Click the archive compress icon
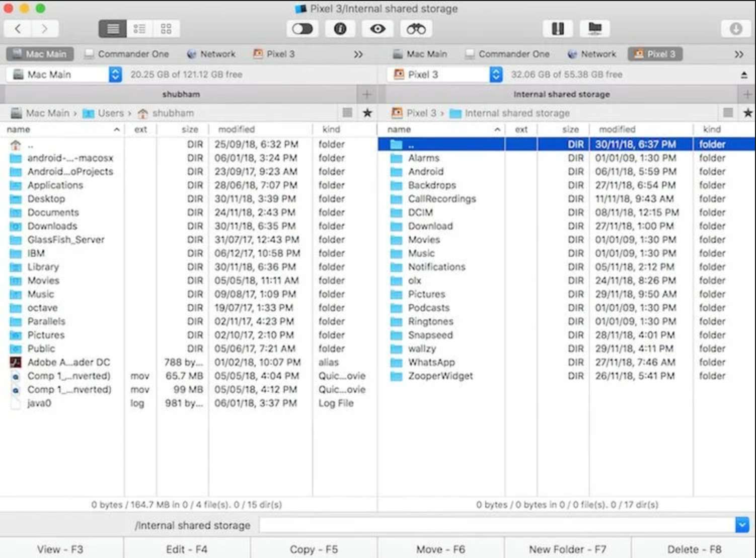Screen dimensions: 756x558 pyautogui.click(x=557, y=29)
